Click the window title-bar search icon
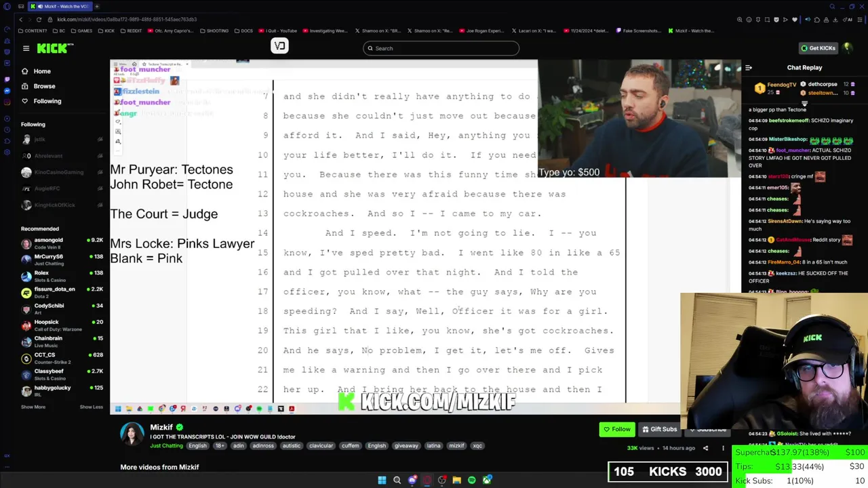 832,6
